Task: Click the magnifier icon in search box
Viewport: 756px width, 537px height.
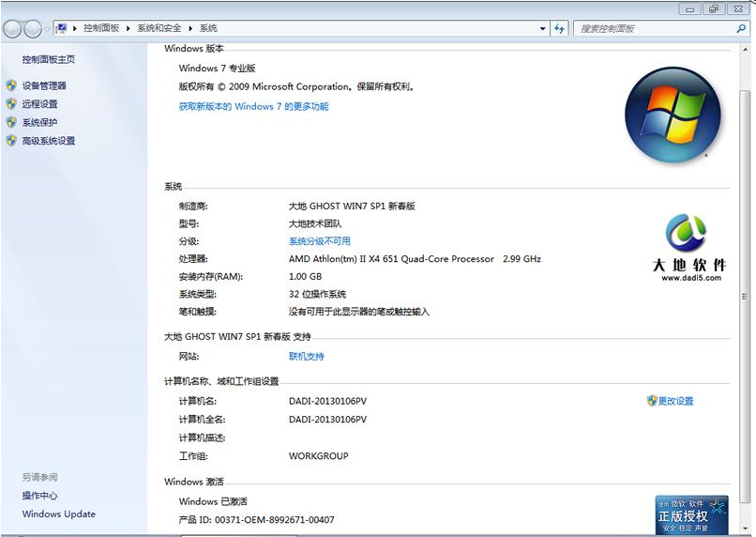Action: point(741,29)
